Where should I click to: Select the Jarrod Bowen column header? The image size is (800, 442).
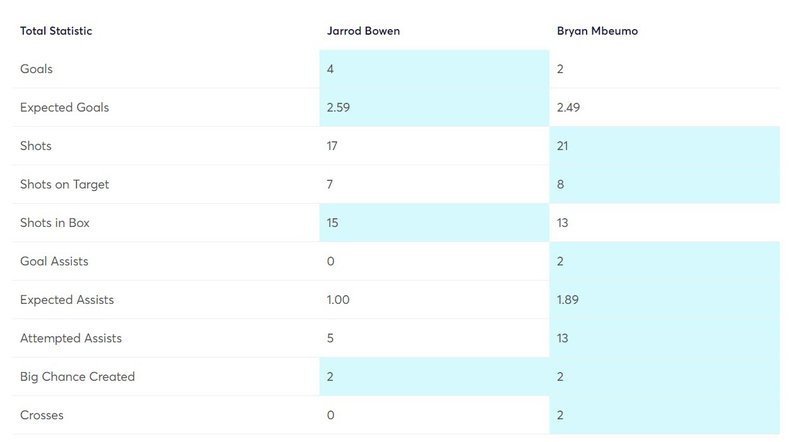coord(363,31)
